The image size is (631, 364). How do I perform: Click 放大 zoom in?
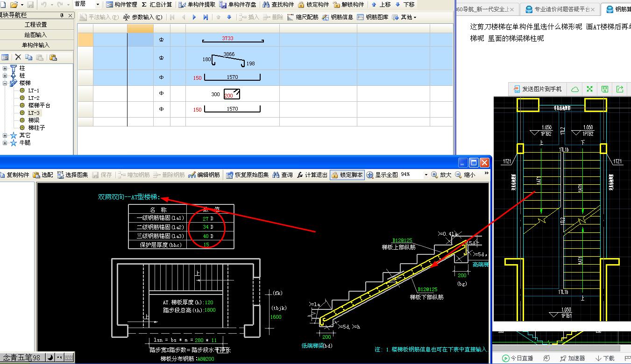441,175
